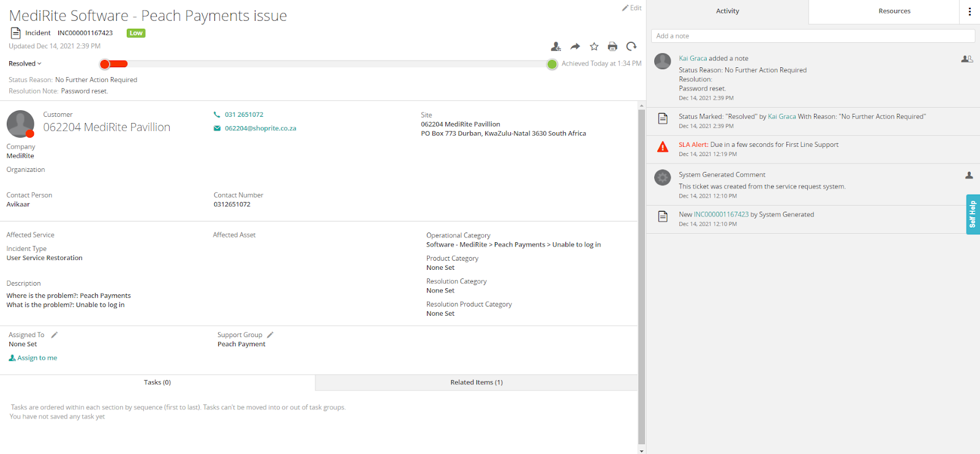
Task: Email 062204@shoprite.co.za
Action: point(260,128)
